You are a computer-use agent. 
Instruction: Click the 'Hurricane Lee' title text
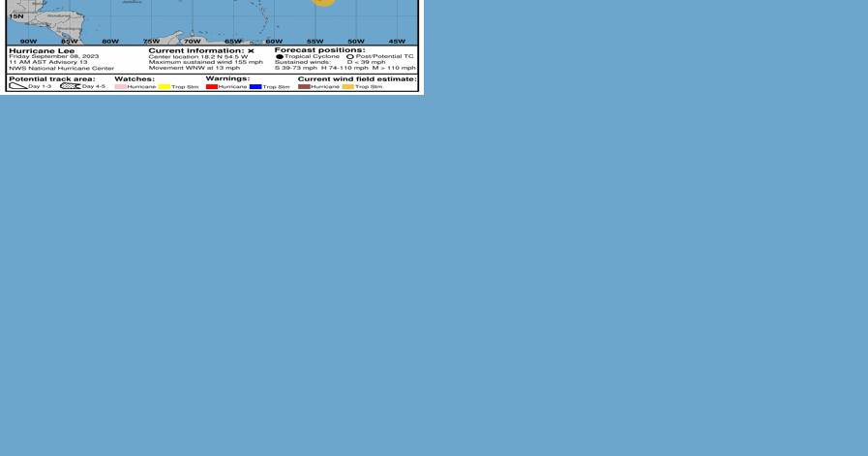click(42, 51)
